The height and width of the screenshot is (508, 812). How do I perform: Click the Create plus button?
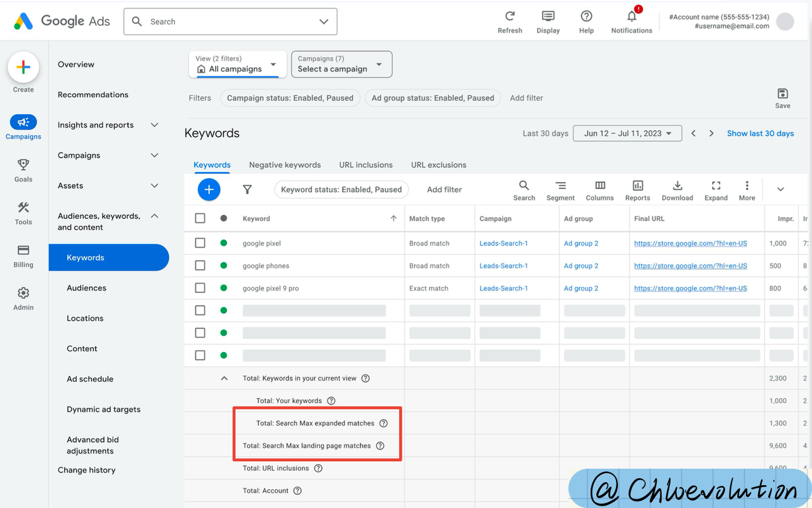pos(23,68)
